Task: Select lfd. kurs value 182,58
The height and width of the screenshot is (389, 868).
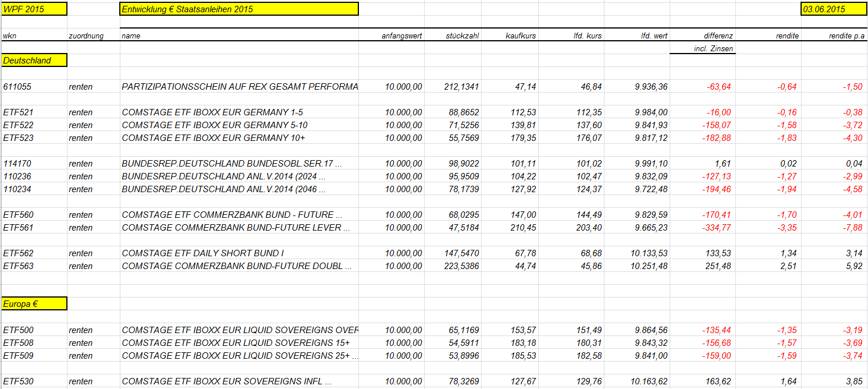Action: click(571, 356)
